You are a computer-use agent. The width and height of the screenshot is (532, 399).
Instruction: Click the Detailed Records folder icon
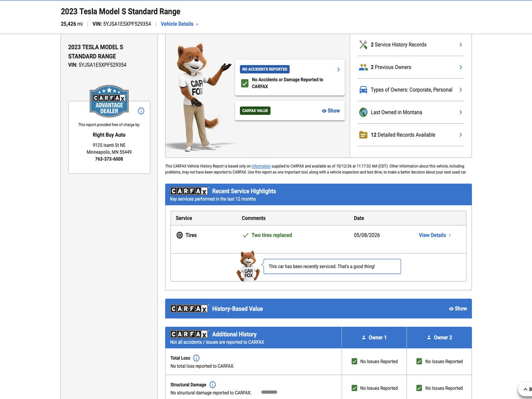[x=363, y=135]
